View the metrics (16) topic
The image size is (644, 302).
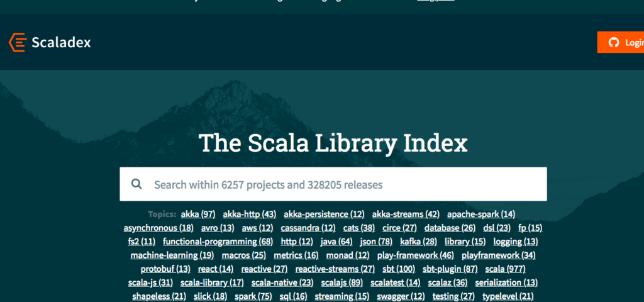(x=296, y=255)
